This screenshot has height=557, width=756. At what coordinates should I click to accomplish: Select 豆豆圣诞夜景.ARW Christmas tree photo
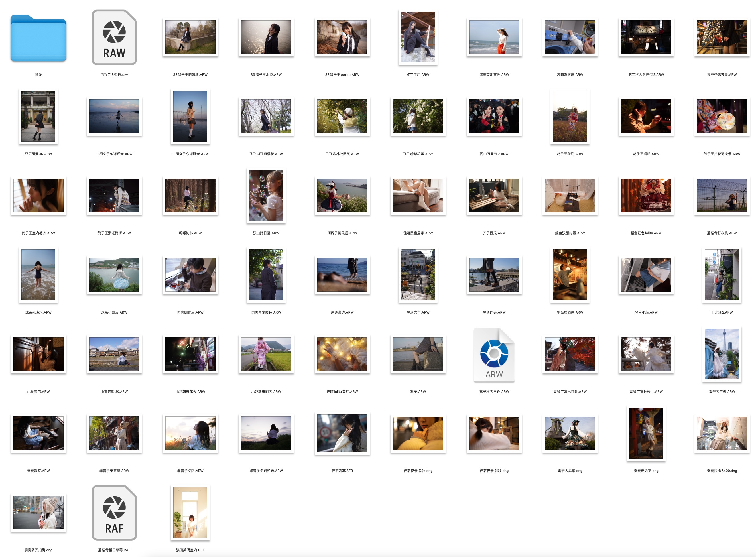722,37
